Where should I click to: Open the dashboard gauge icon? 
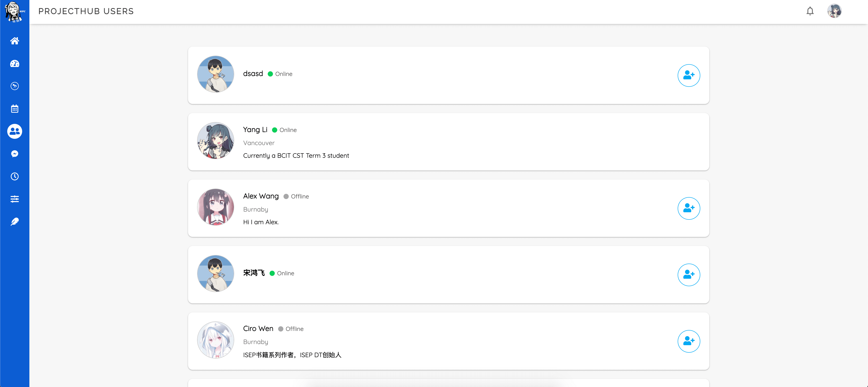pyautogui.click(x=14, y=63)
